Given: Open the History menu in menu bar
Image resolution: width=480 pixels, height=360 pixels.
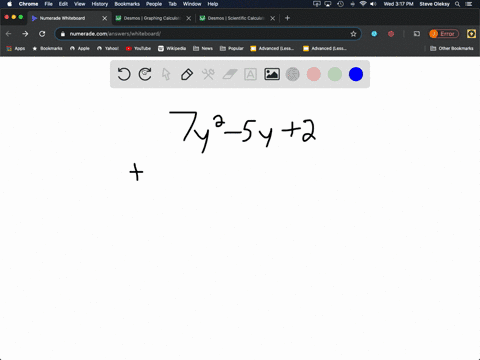Looking at the screenshot, I should [100, 4].
